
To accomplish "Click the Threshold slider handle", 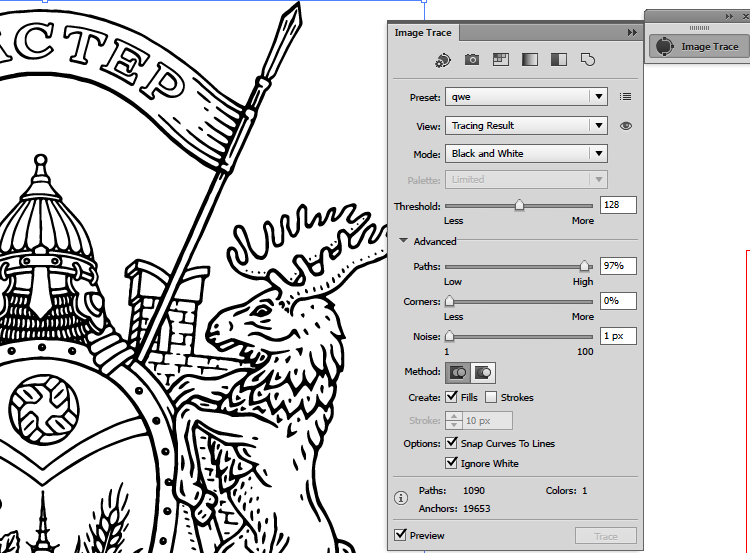I will 519,205.
